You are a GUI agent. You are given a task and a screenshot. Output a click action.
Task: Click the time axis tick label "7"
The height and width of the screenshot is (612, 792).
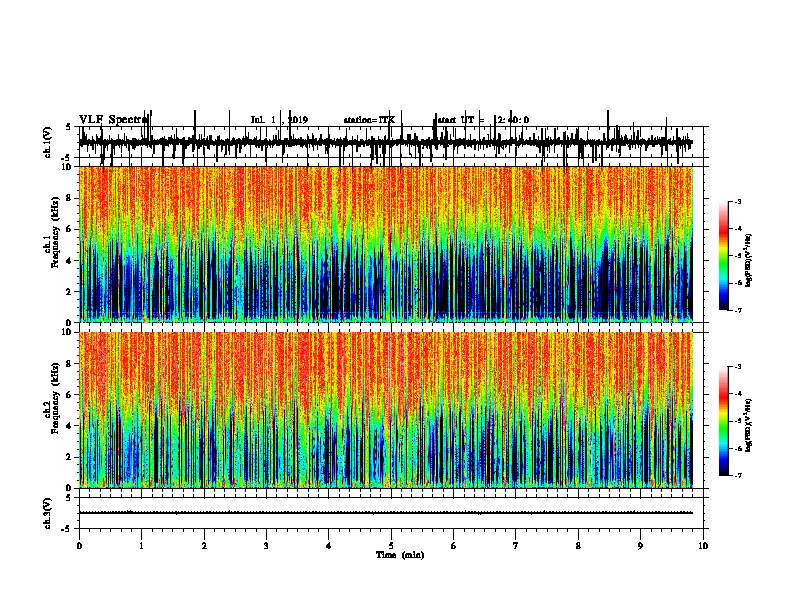[x=516, y=546]
